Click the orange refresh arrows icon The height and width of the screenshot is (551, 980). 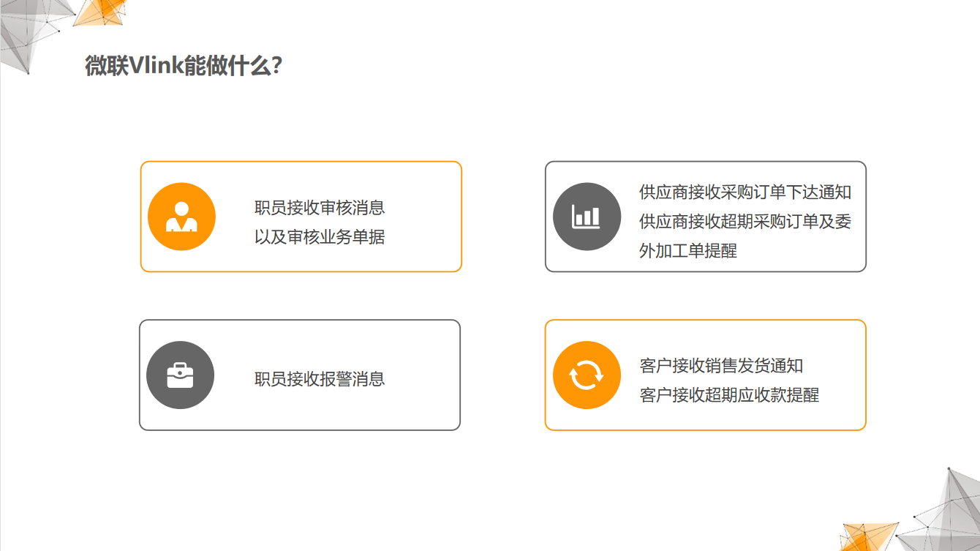[x=587, y=375]
